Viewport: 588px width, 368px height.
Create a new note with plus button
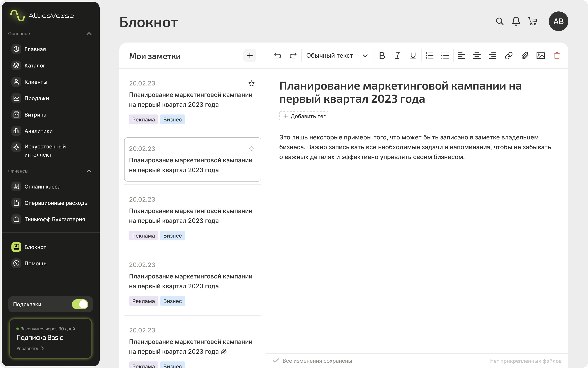coord(250,56)
